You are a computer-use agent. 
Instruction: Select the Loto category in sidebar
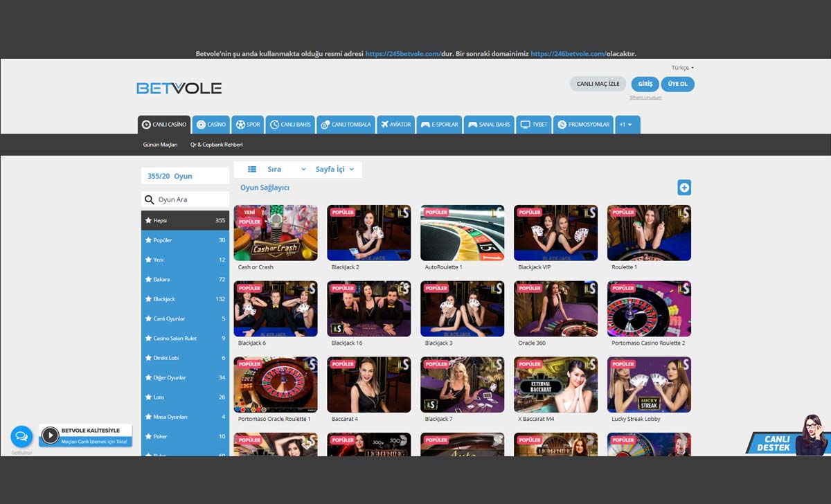185,397
